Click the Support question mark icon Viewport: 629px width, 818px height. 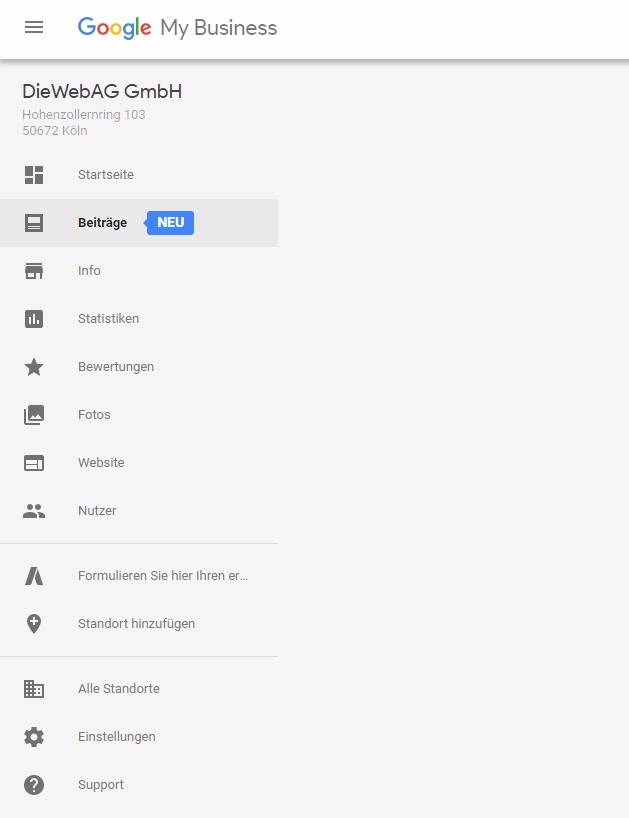click(x=34, y=785)
